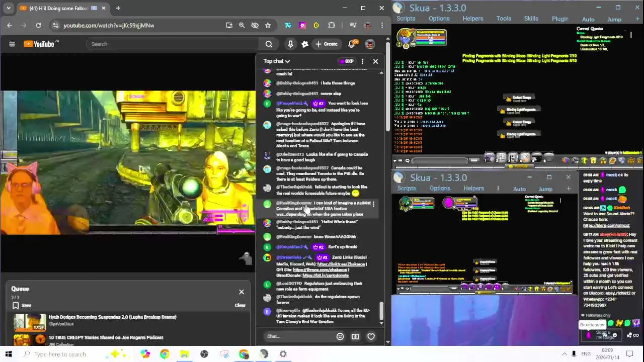This screenshot has height=362, width=644.
Task: Save the queue as playlist
Action: pyautogui.click(x=22, y=306)
